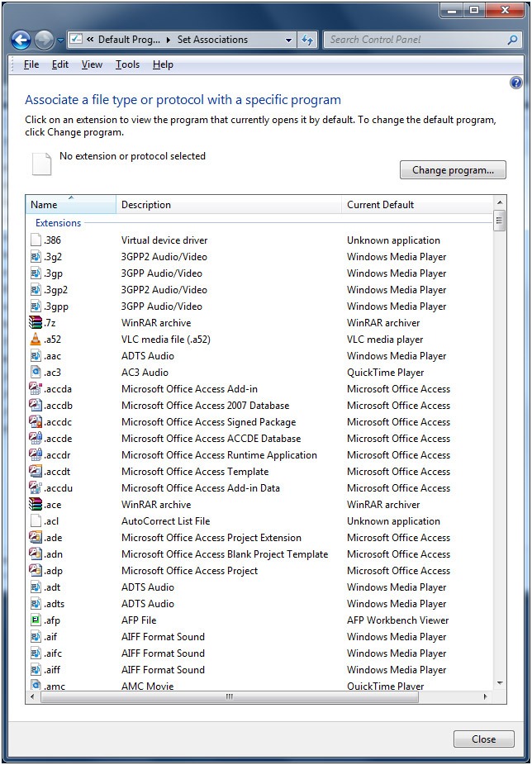Image resolution: width=532 pixels, height=765 pixels.
Task: Select the .aac audio file icon
Action: pyautogui.click(x=36, y=356)
